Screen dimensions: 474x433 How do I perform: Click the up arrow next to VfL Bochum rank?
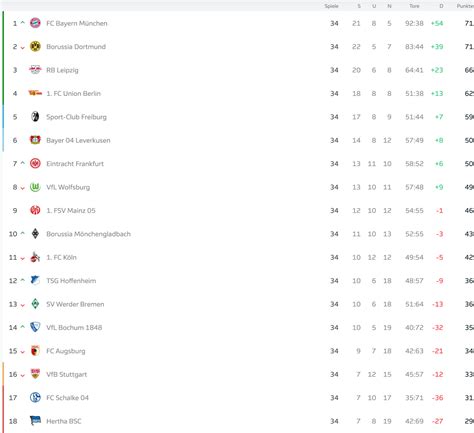click(x=23, y=327)
